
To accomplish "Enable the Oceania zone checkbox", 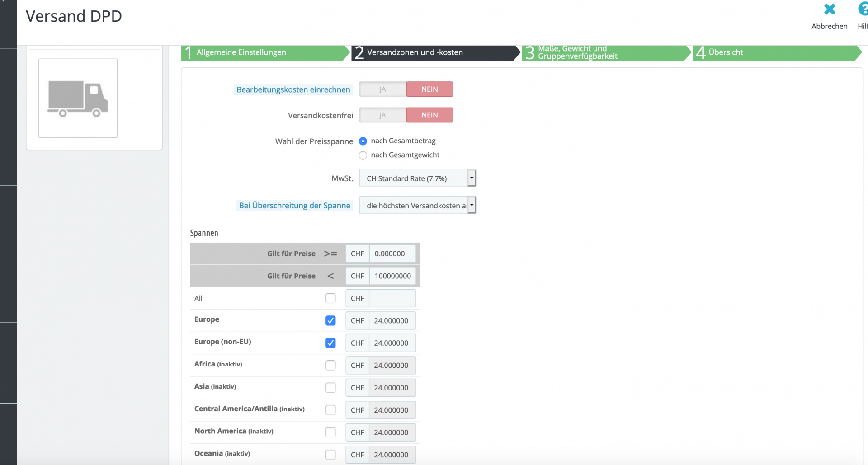I will (x=330, y=455).
